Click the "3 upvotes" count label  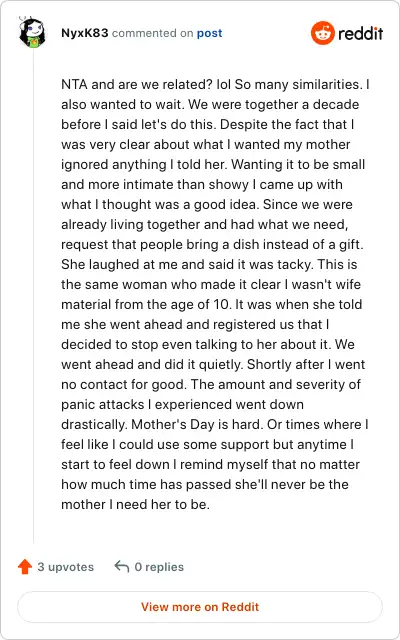pyautogui.click(x=66, y=567)
